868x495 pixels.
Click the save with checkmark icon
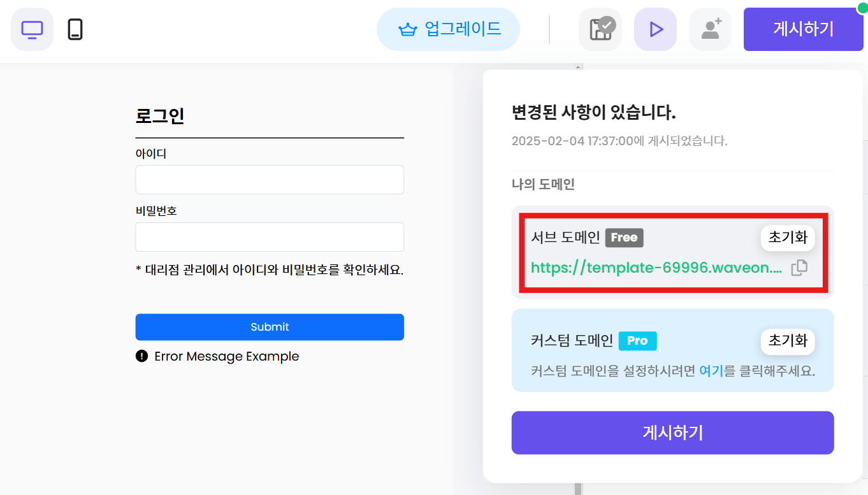pyautogui.click(x=600, y=29)
